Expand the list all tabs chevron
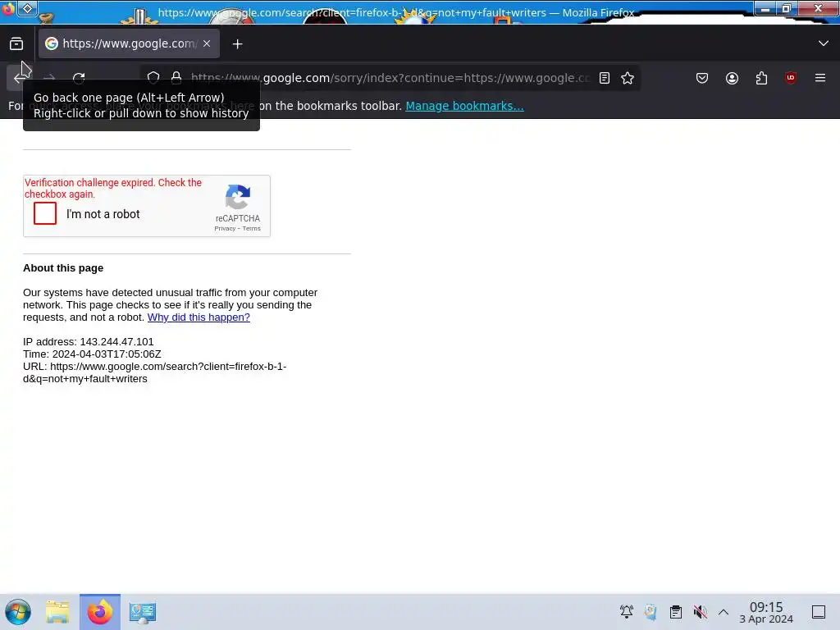 pos(824,43)
